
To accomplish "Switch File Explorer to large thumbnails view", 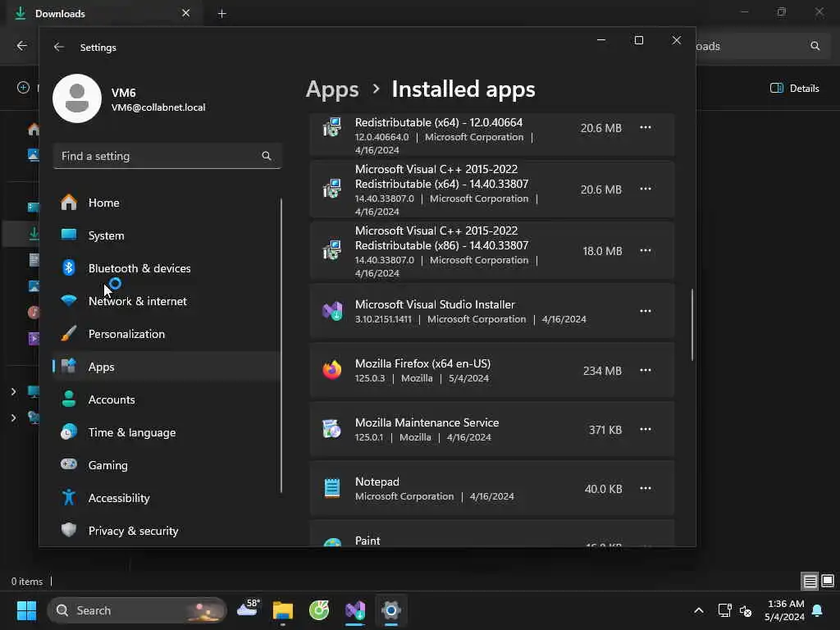I will 828,581.
